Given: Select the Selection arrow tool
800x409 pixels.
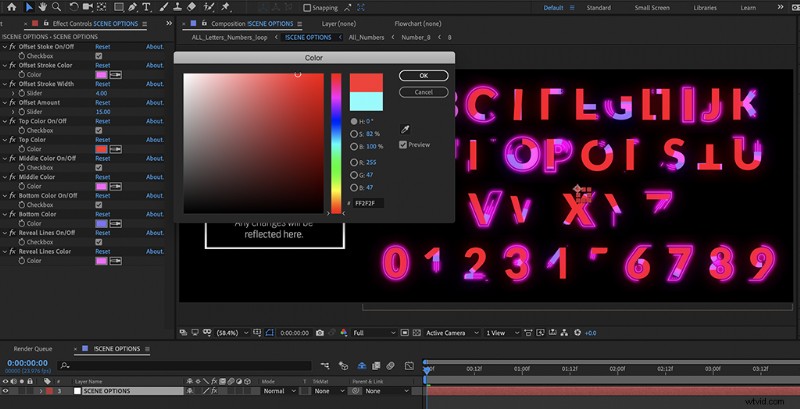Looking at the screenshot, I should pyautogui.click(x=29, y=7).
